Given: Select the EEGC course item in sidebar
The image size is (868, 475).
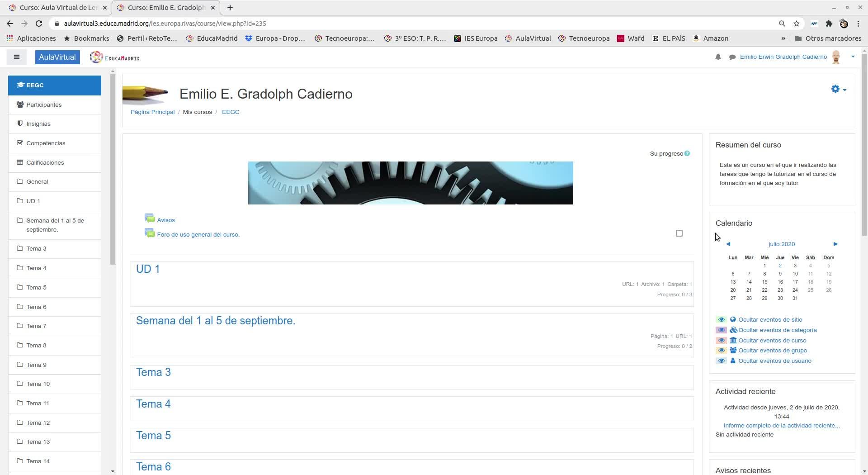Looking at the screenshot, I should [55, 85].
